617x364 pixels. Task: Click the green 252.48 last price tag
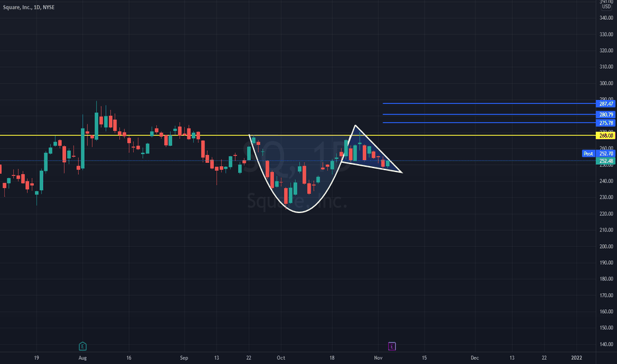click(606, 161)
